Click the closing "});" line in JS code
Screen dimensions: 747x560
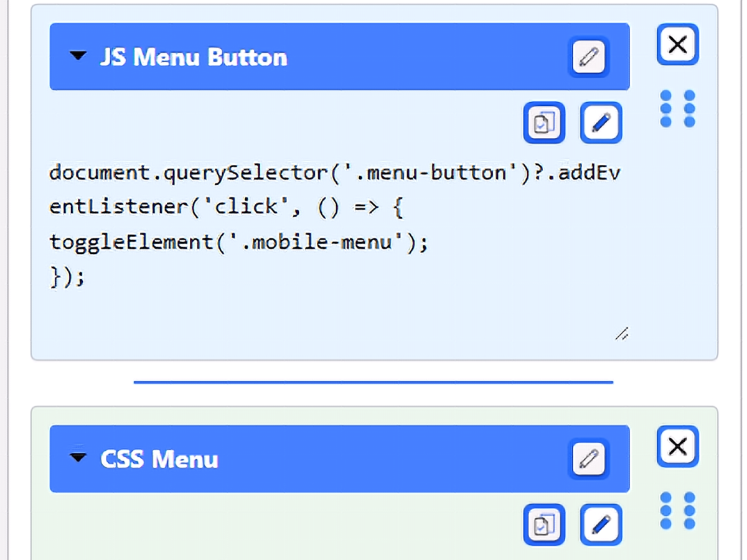point(67,277)
